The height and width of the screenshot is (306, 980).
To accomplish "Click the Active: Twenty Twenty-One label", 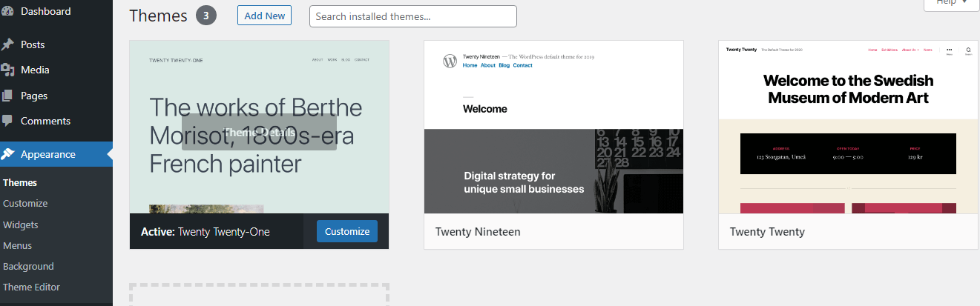I will [x=205, y=232].
